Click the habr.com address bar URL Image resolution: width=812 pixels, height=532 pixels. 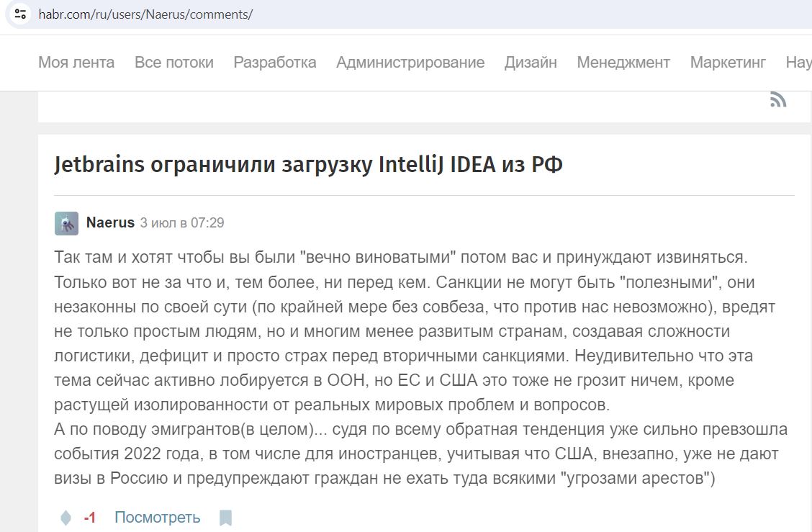(x=145, y=14)
